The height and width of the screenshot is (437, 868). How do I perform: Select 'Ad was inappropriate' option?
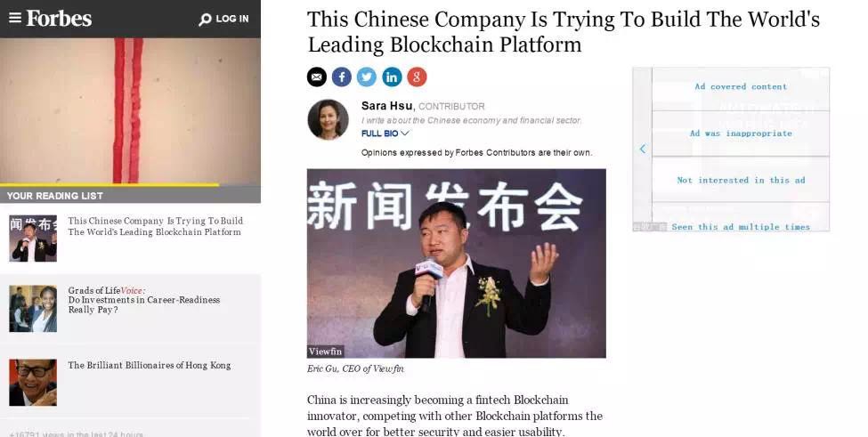741,134
